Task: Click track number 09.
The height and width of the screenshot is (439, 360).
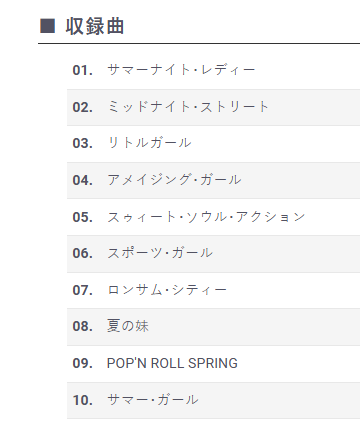Action: pos(83,363)
